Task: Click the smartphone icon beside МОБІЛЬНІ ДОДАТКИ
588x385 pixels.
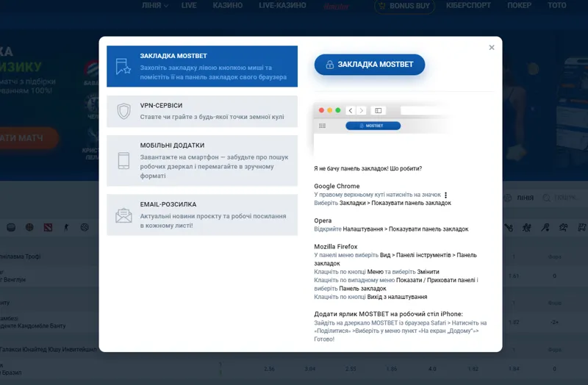Action: (x=123, y=161)
